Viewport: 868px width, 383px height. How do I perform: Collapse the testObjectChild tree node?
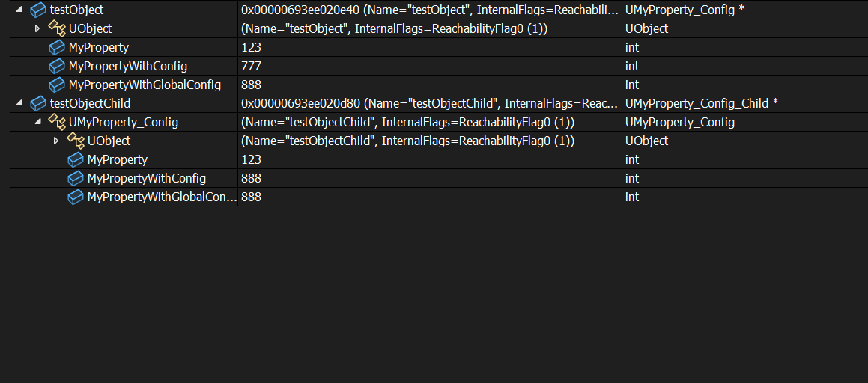click(x=19, y=103)
